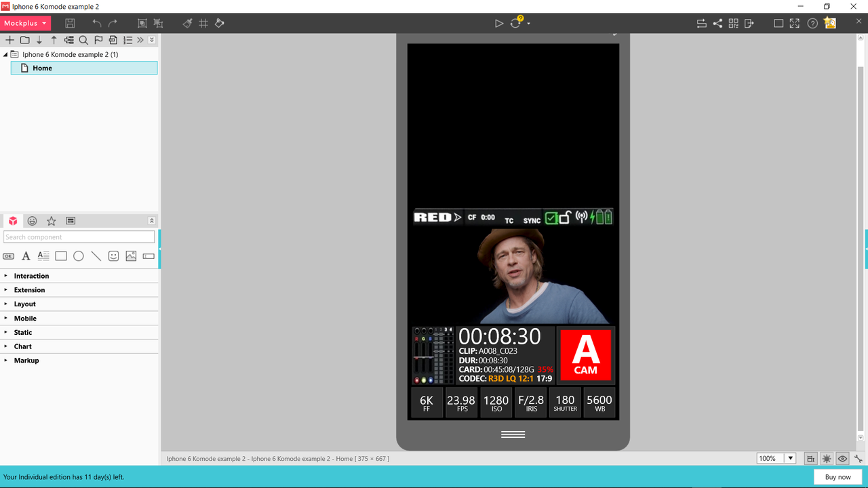Screen dimensions: 868x488
Task: Share the project via share icon
Action: pyautogui.click(x=717, y=23)
